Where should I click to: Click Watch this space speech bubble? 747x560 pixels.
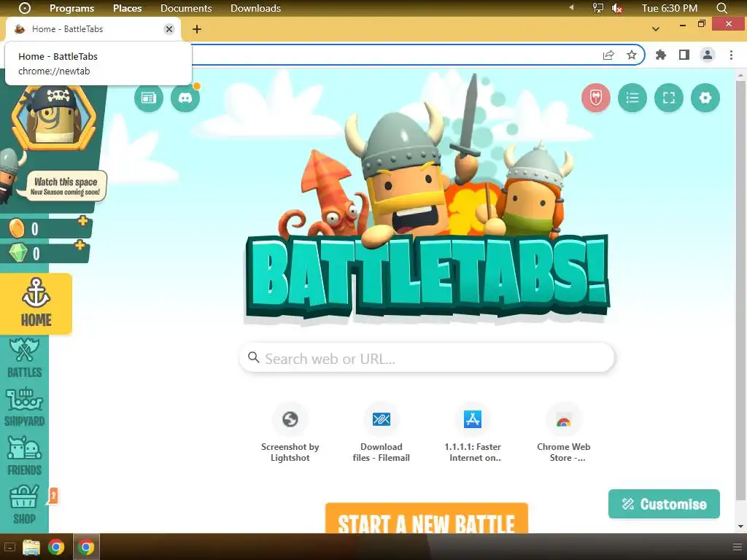click(x=66, y=186)
